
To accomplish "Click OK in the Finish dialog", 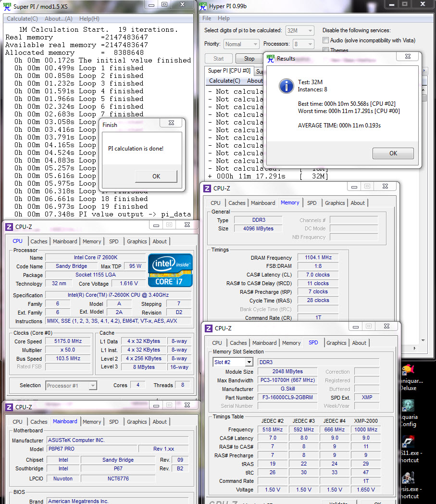I will pos(156,176).
